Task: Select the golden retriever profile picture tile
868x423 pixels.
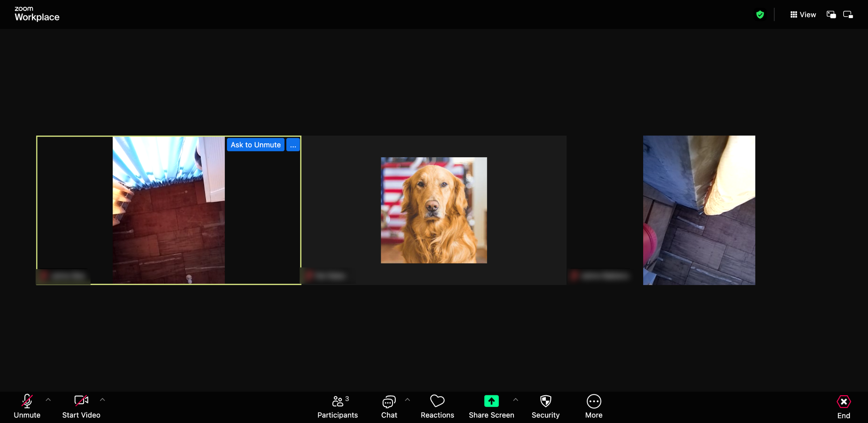Action: [434, 210]
